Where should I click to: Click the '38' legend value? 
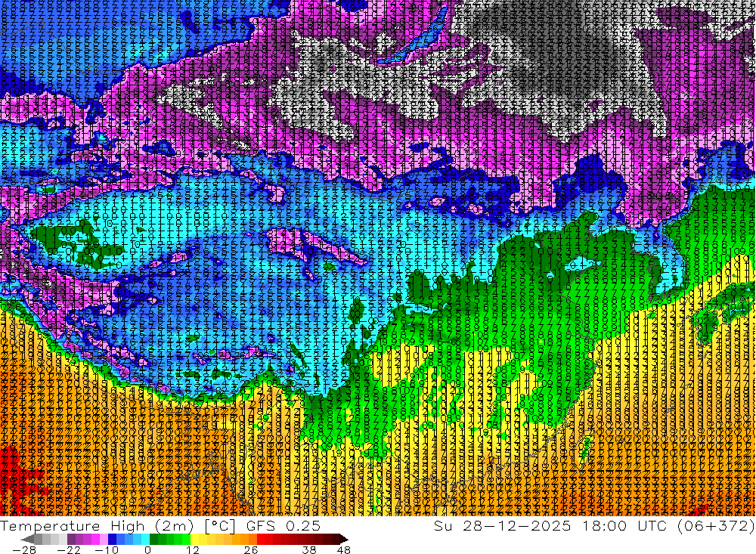309,550
